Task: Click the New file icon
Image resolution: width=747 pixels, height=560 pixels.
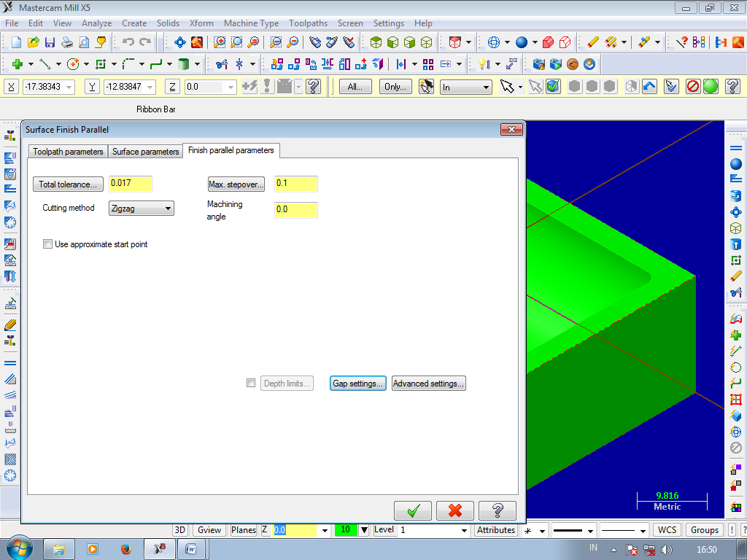Action: 16,42
